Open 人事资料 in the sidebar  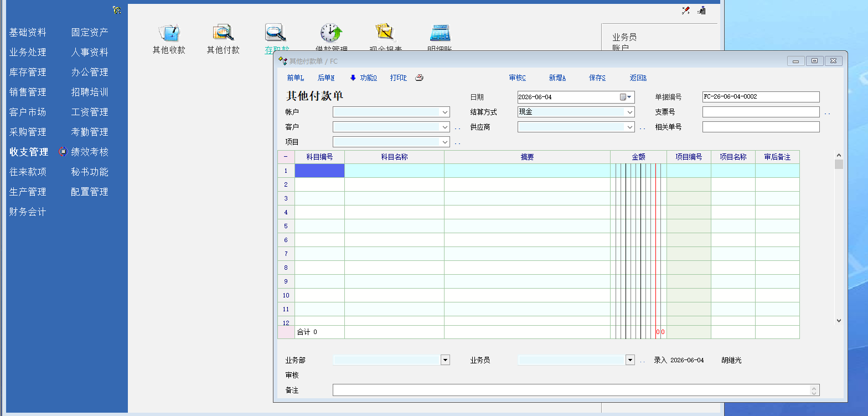pyautogui.click(x=90, y=53)
